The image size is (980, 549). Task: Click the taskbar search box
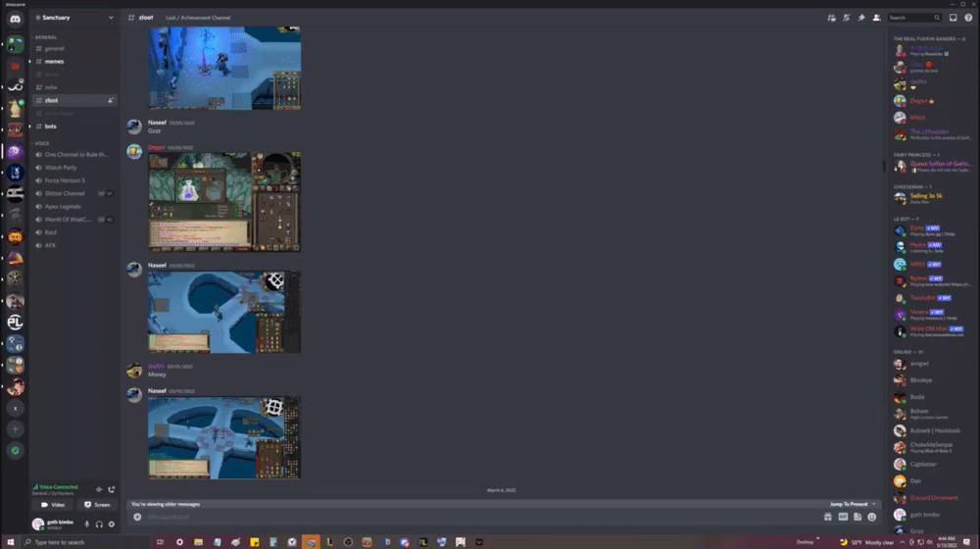(x=85, y=542)
